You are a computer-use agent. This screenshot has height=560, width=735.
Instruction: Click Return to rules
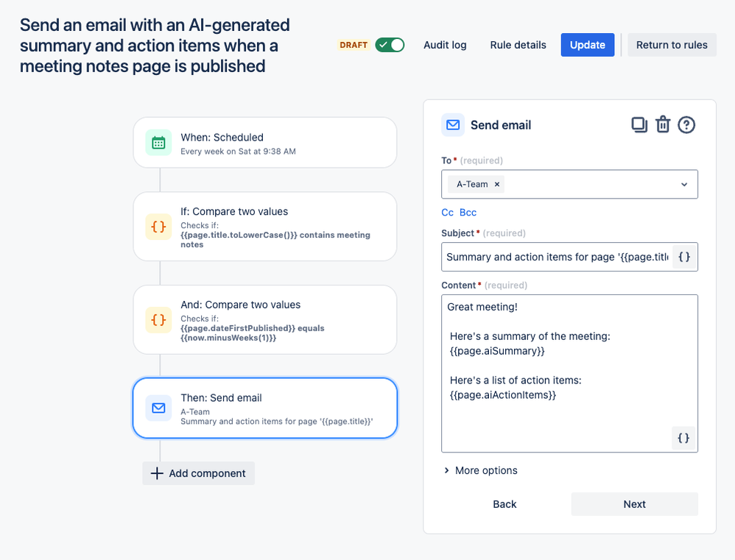click(672, 45)
